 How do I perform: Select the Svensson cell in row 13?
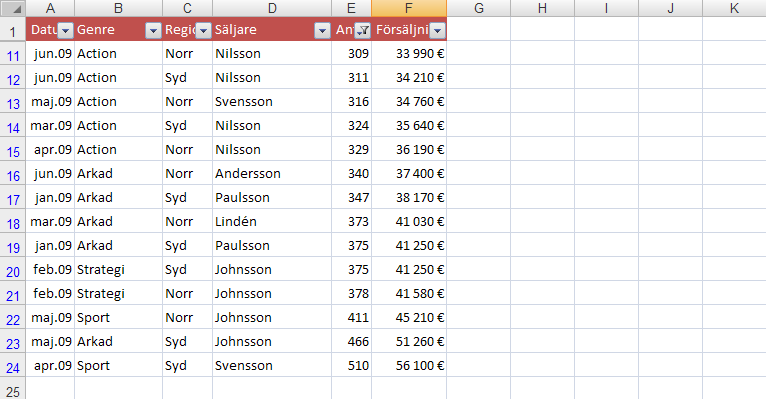272,101
